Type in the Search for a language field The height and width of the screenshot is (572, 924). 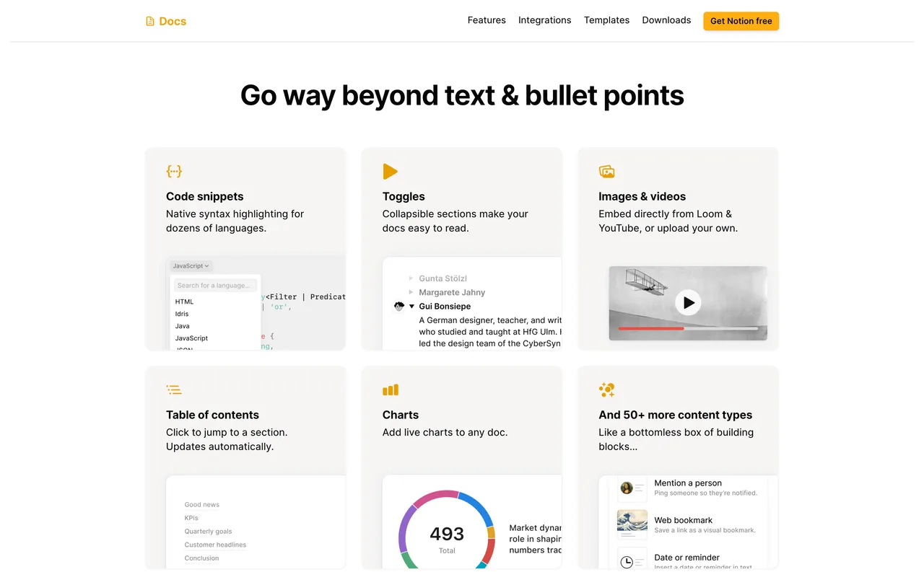[x=216, y=286]
